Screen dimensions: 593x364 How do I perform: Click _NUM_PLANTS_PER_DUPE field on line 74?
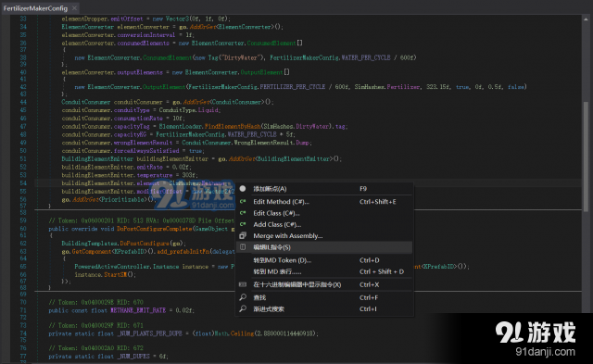pos(149,333)
